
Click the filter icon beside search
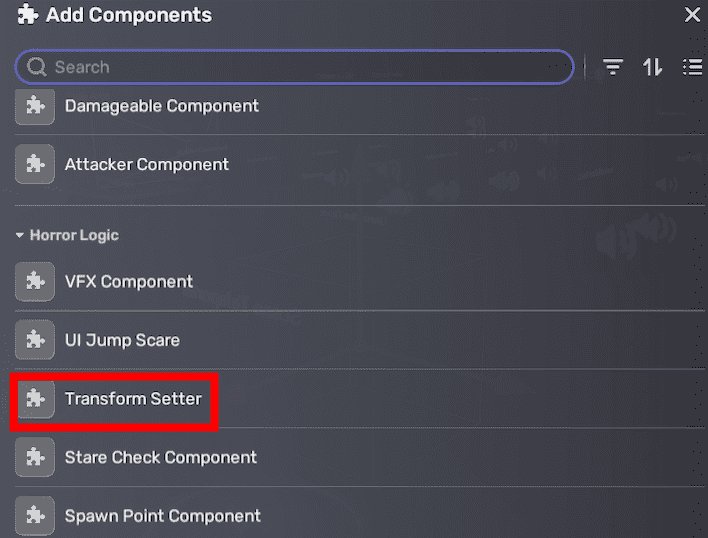click(613, 67)
